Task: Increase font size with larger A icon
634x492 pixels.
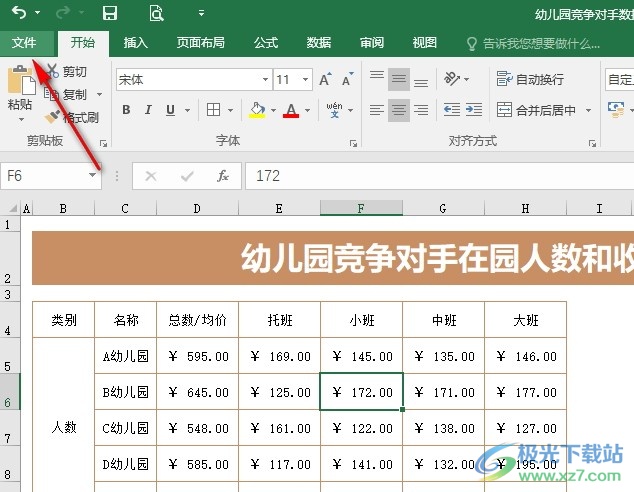Action: point(325,79)
